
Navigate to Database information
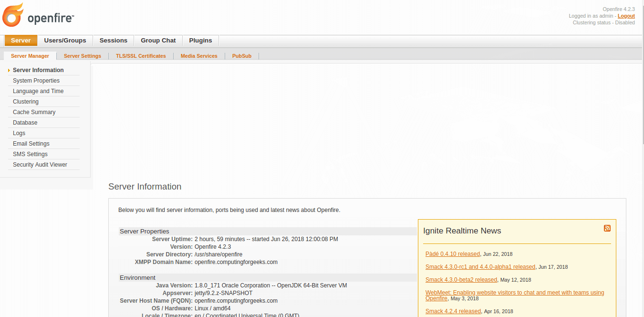25,122
